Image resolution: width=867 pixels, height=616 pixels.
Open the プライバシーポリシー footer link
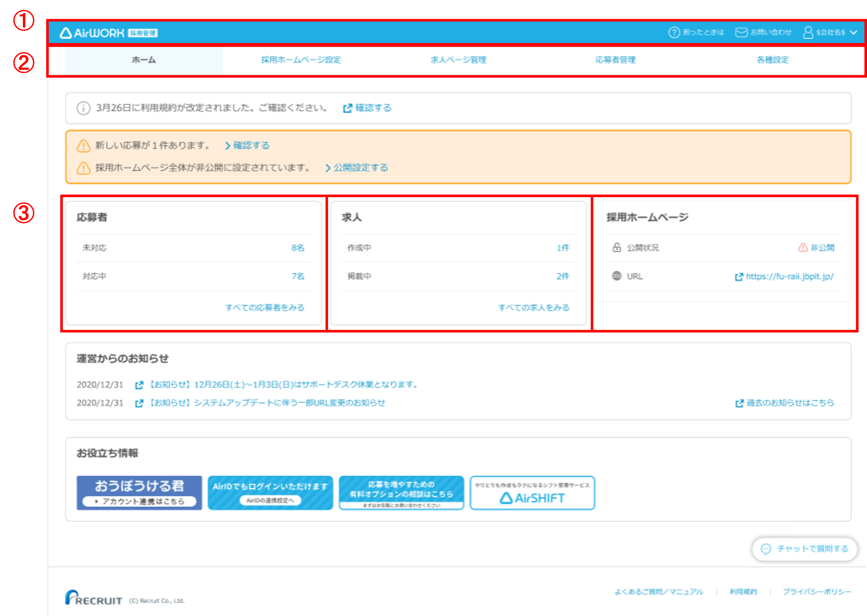tap(817, 592)
